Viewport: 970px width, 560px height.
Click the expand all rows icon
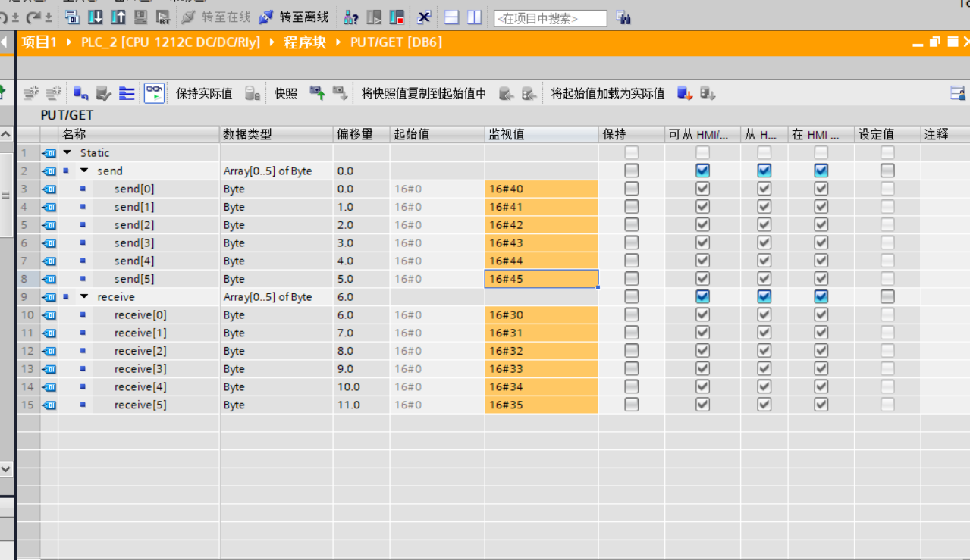[127, 93]
